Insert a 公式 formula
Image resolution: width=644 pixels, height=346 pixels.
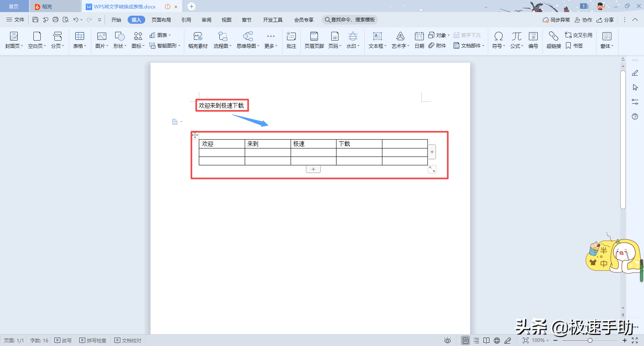point(516,40)
